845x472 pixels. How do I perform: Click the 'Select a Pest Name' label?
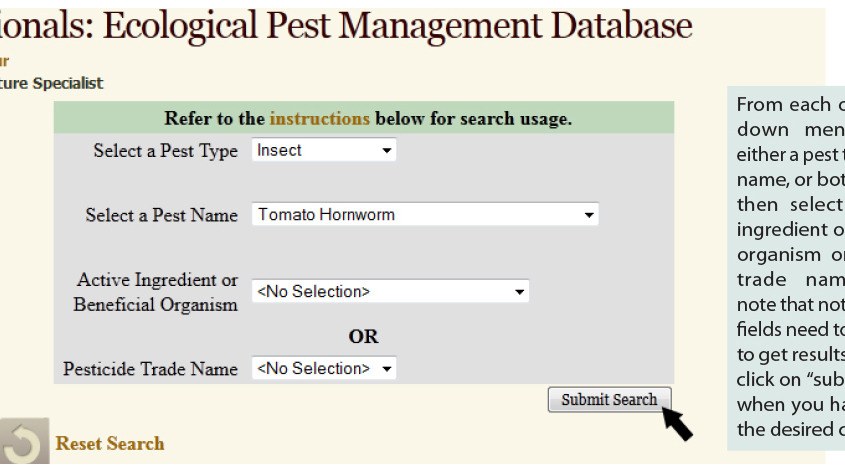pyautogui.click(x=161, y=215)
